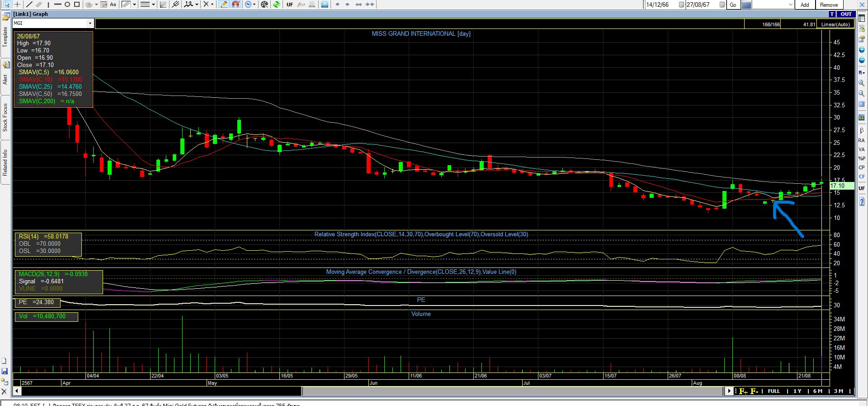Click the Add button
The image size is (868, 406).
(805, 5)
